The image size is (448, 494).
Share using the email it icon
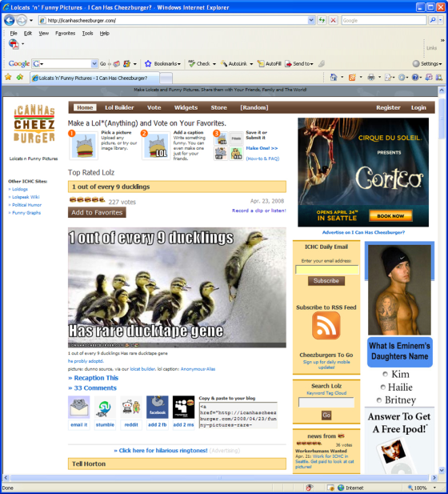tap(78, 408)
